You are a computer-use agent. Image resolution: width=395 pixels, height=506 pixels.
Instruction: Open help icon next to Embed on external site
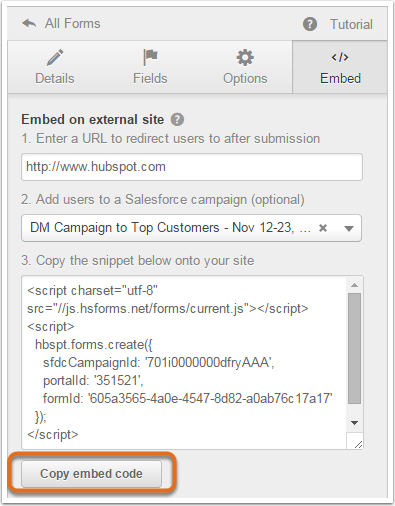177,120
